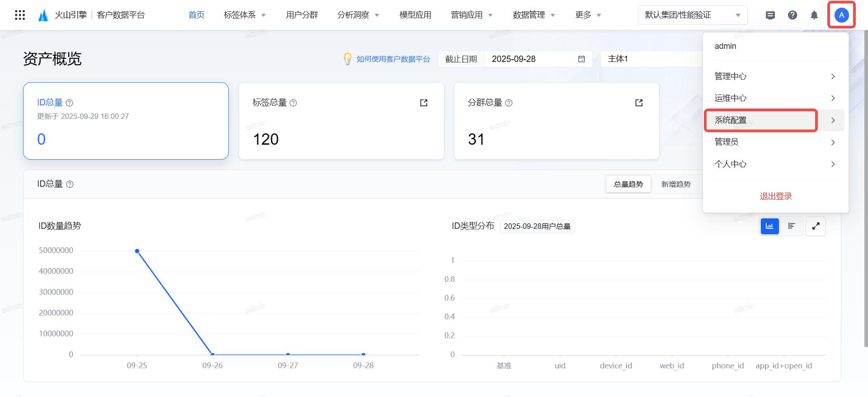The width and height of the screenshot is (868, 397).
Task: Open external link icon on 标签总量 card
Action: click(424, 103)
